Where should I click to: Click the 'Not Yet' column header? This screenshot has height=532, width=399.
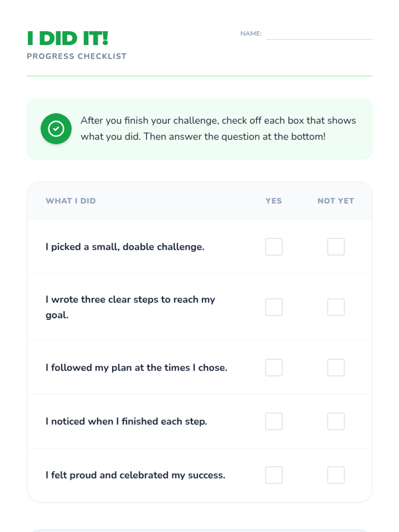(x=335, y=201)
